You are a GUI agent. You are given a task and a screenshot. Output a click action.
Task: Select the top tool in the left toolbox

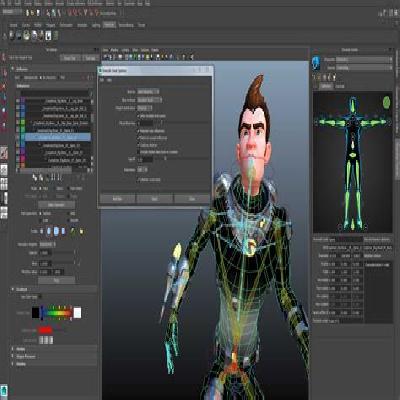coord(4,58)
